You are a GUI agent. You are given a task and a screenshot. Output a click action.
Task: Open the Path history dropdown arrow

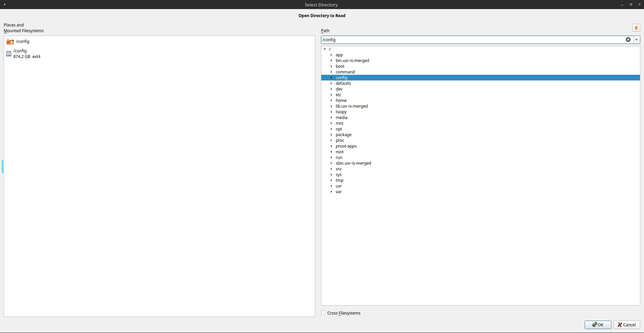click(636, 40)
